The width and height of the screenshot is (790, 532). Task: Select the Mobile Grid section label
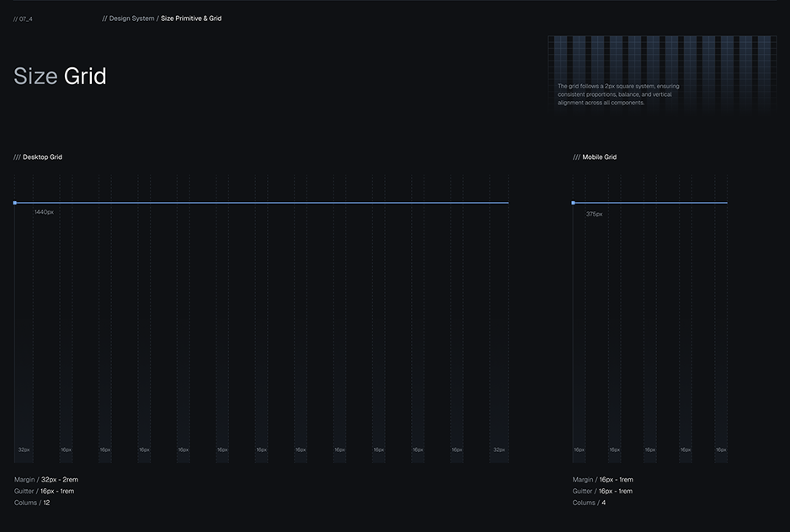pos(595,157)
